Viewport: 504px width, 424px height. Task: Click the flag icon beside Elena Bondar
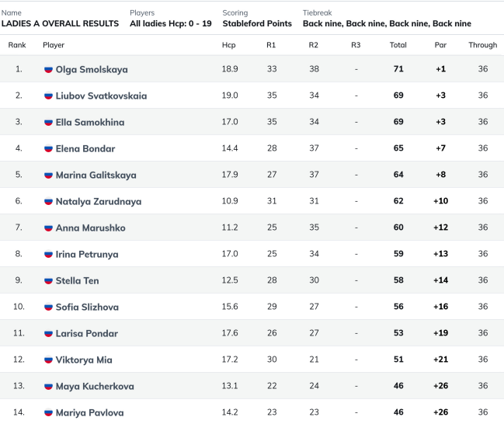48,148
